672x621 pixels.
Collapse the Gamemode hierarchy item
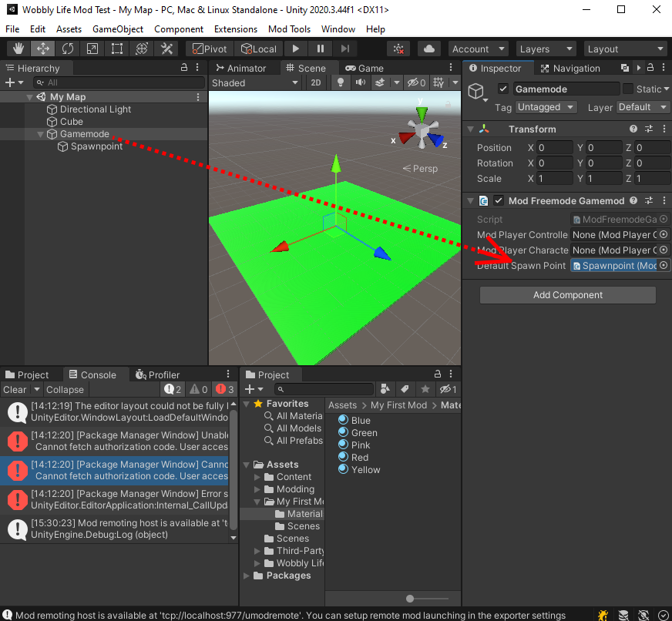(x=40, y=134)
